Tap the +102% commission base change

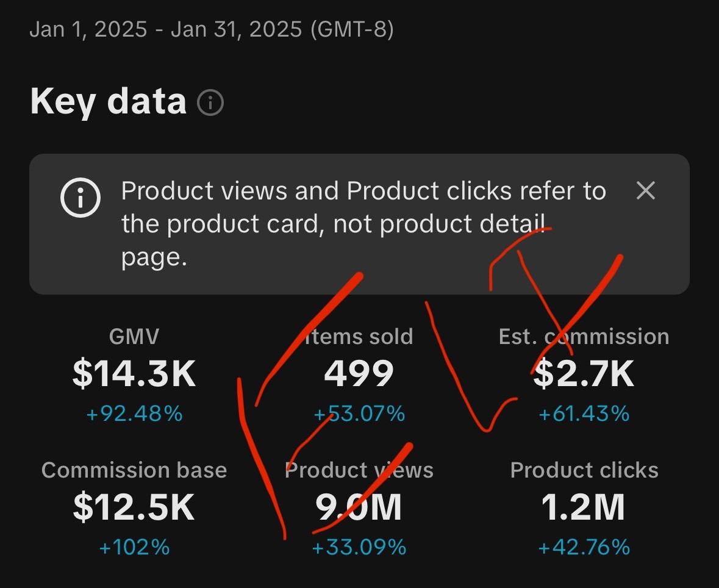134,547
